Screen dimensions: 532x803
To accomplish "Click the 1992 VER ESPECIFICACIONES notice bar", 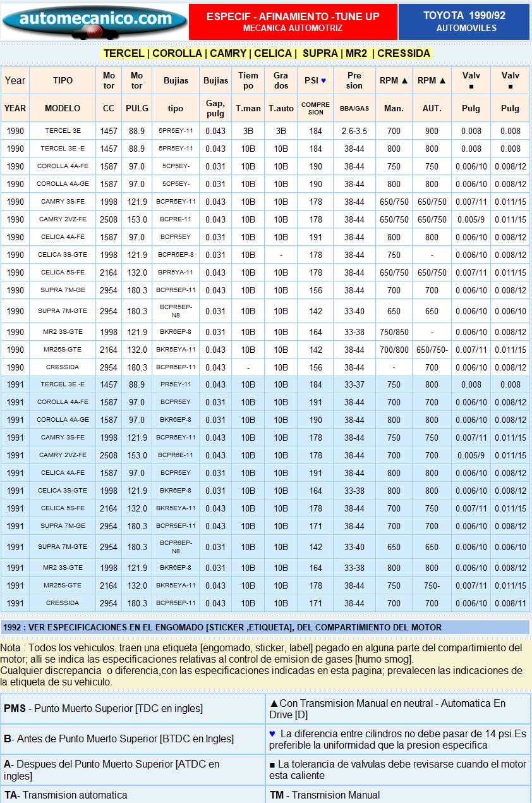I will pos(265,627).
